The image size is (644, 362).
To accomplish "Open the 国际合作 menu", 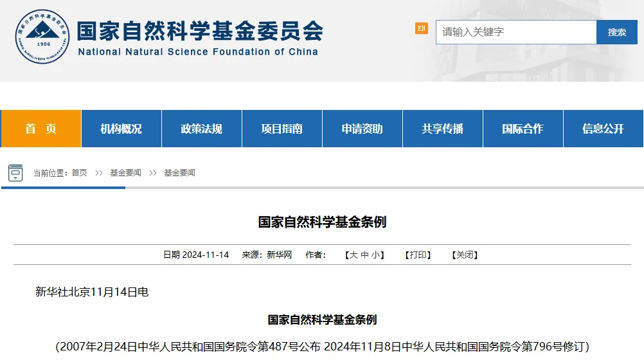I will tap(523, 129).
